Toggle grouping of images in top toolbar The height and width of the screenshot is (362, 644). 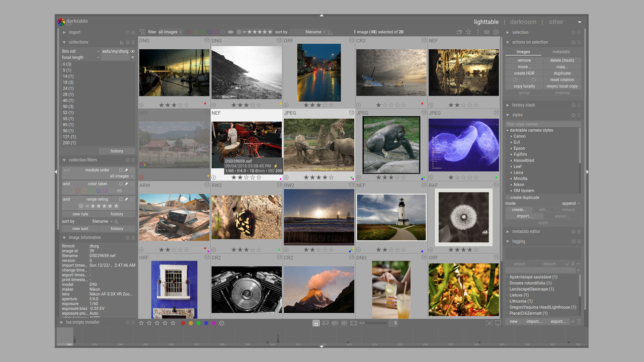pyautogui.click(x=459, y=32)
